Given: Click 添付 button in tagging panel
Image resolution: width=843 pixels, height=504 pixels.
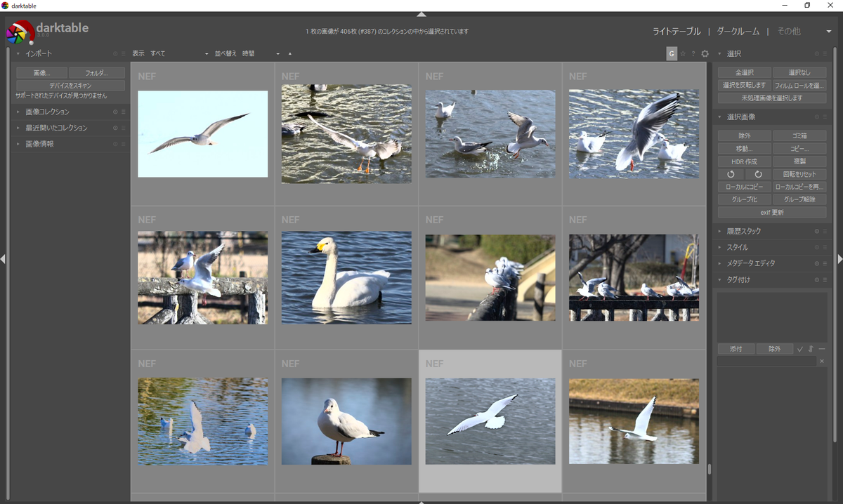Looking at the screenshot, I should (x=736, y=349).
